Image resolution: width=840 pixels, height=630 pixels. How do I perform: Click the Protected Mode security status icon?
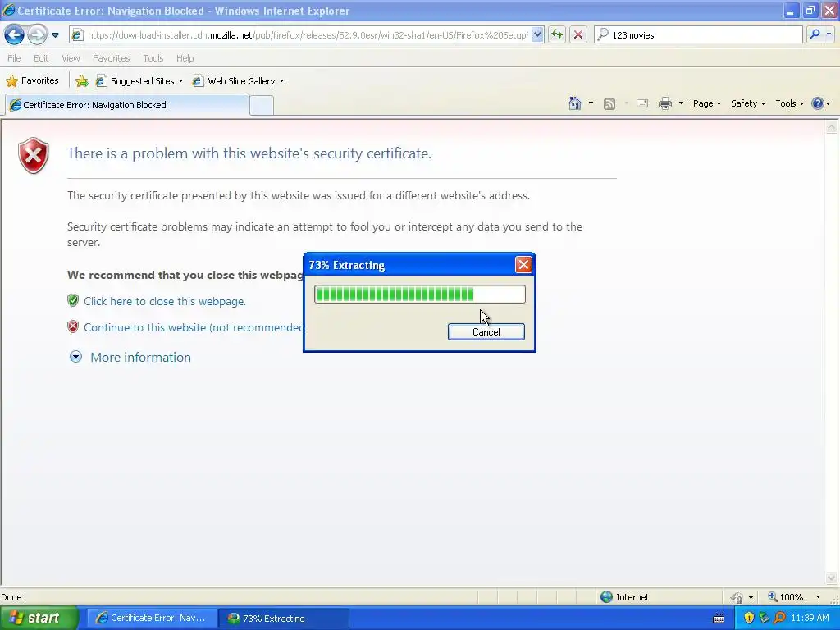pos(737,597)
